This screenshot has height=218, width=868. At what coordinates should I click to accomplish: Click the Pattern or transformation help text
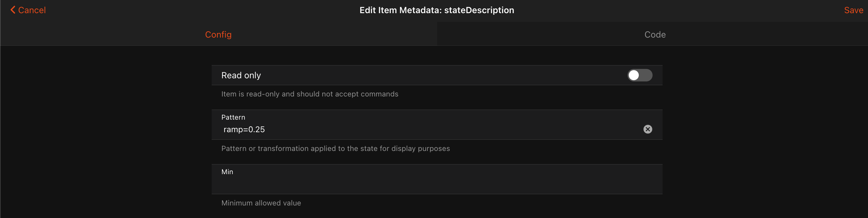click(335, 148)
